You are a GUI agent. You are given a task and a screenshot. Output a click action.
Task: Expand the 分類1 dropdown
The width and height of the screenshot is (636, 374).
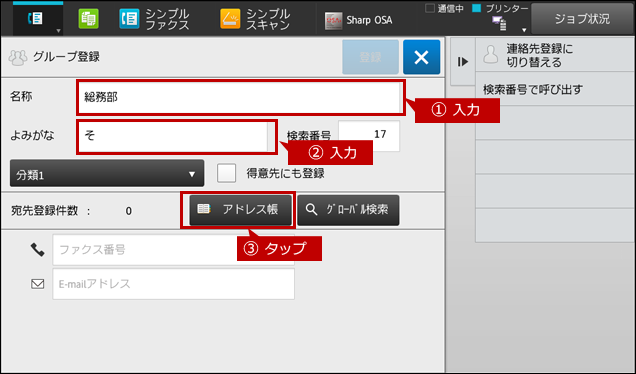107,174
